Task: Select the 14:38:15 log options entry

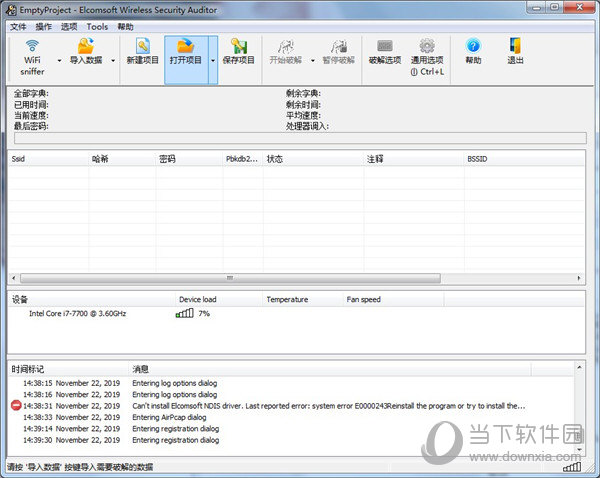Action: point(291,383)
